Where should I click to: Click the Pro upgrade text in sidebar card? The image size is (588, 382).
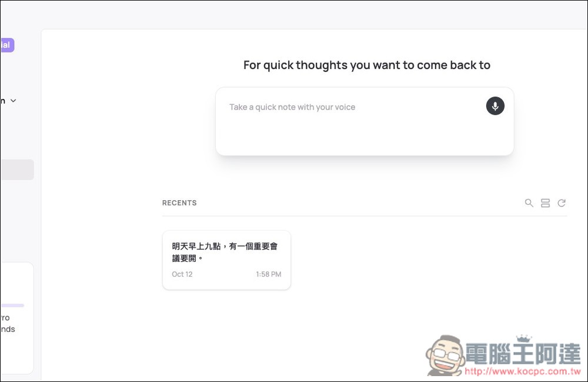[x=5, y=318]
